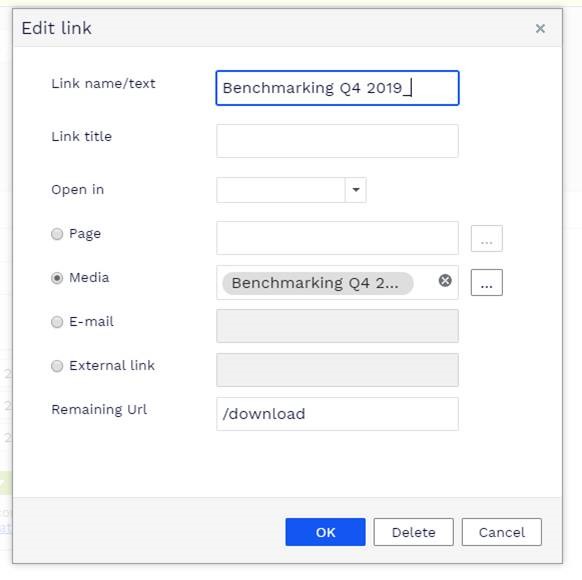Choose the External link radio option
582x580 pixels.
(x=57, y=366)
